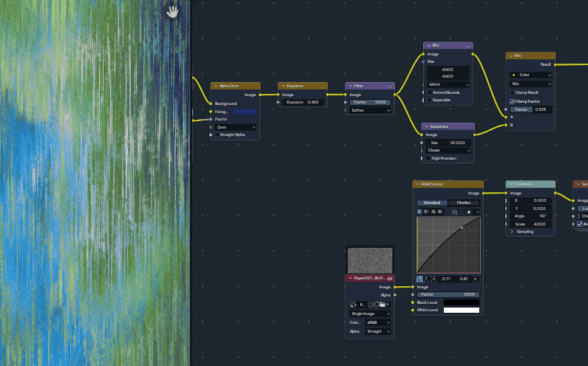Set curve handle type to Vector

click(x=426, y=279)
